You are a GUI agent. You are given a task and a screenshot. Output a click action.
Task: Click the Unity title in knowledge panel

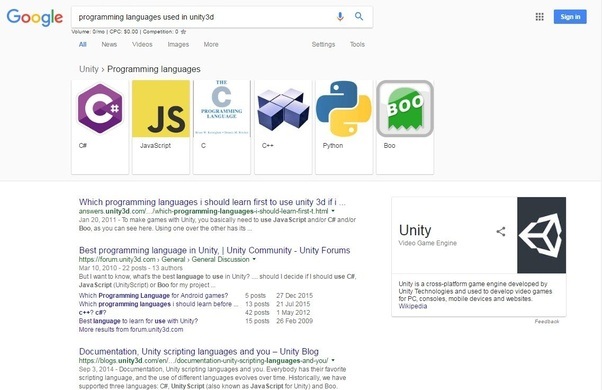click(415, 230)
